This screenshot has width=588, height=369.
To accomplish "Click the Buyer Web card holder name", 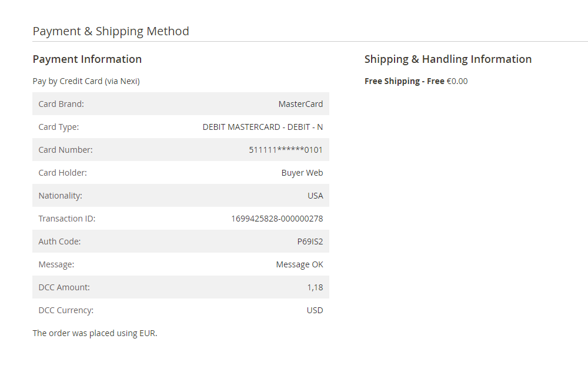I will 302,173.
